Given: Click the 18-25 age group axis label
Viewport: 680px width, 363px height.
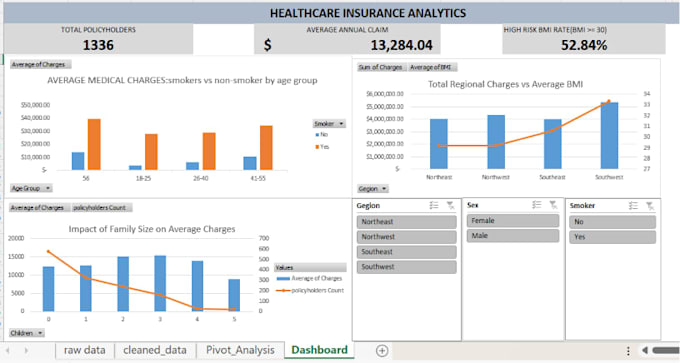Looking at the screenshot, I should 144,178.
